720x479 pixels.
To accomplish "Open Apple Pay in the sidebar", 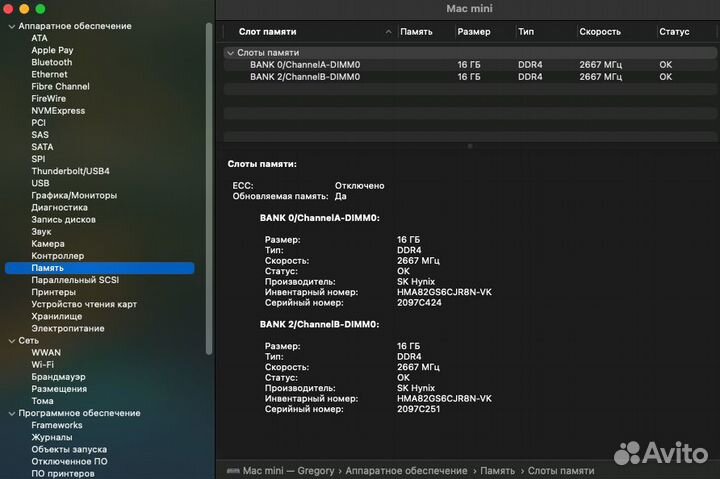I will tap(52, 50).
